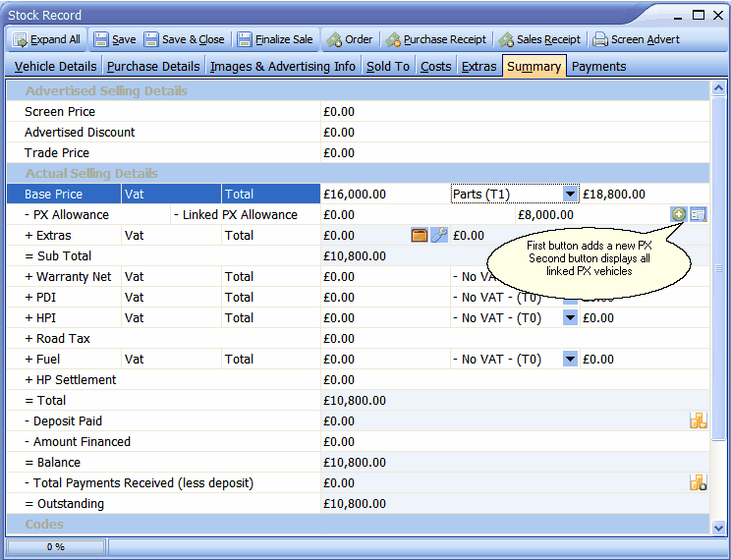Expand the Codes section header
This screenshot has width=731, height=560.
tap(358, 524)
